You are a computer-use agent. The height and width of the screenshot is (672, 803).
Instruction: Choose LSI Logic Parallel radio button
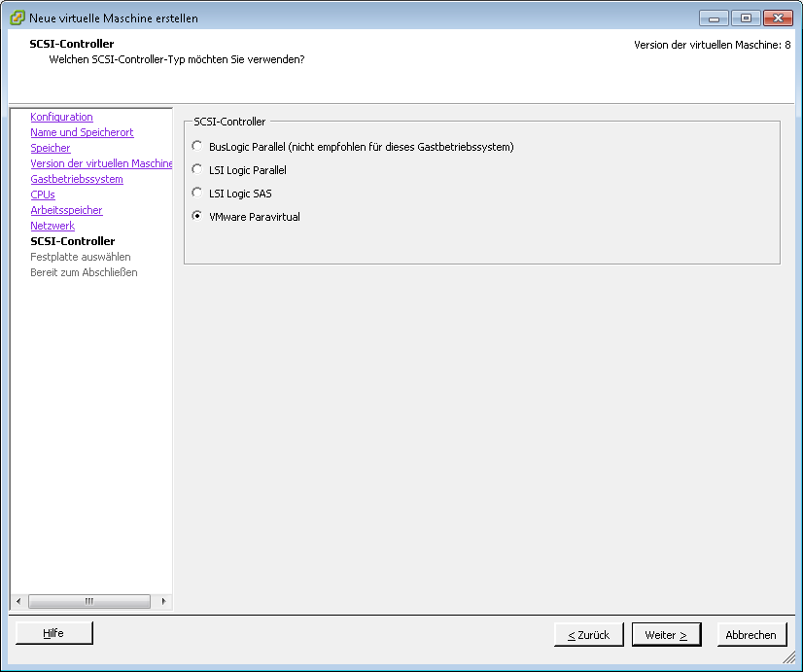point(197,170)
